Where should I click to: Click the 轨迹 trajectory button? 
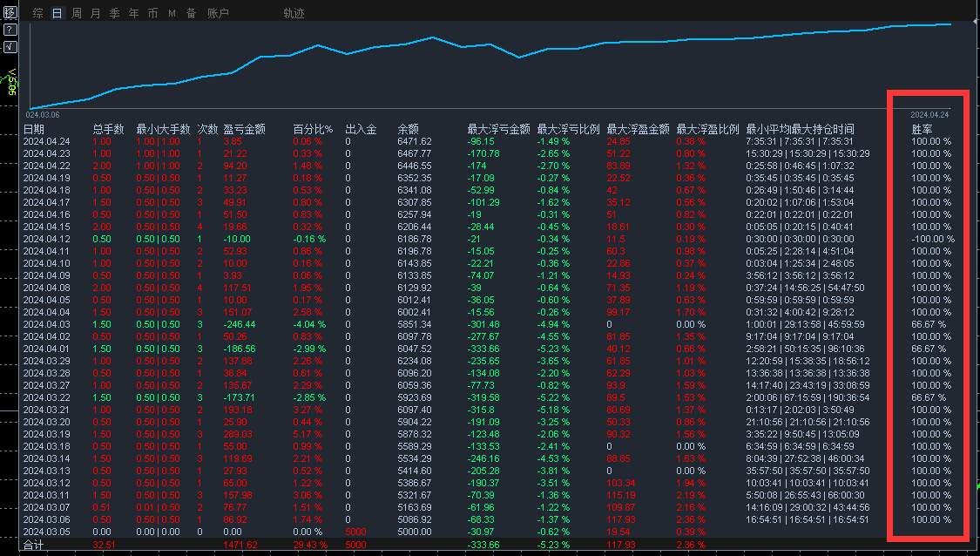point(294,13)
